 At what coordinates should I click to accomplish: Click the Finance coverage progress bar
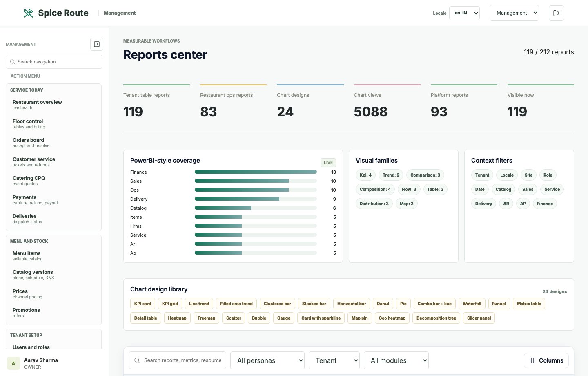click(256, 172)
